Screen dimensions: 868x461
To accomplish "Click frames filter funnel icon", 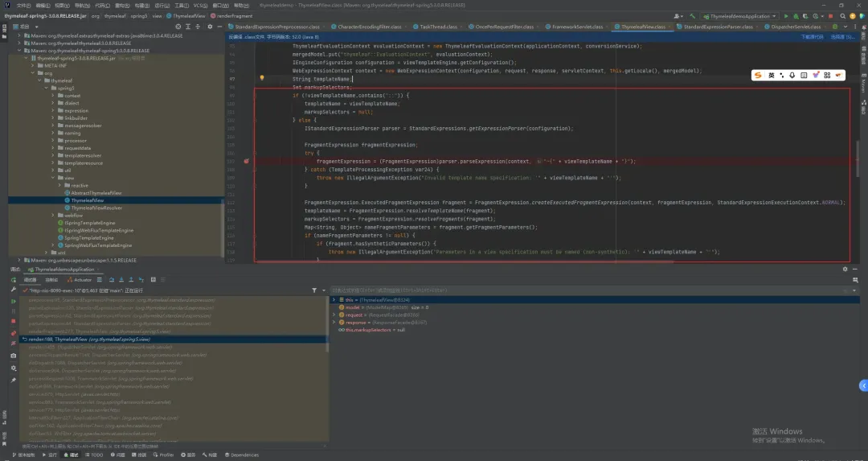I will click(314, 290).
